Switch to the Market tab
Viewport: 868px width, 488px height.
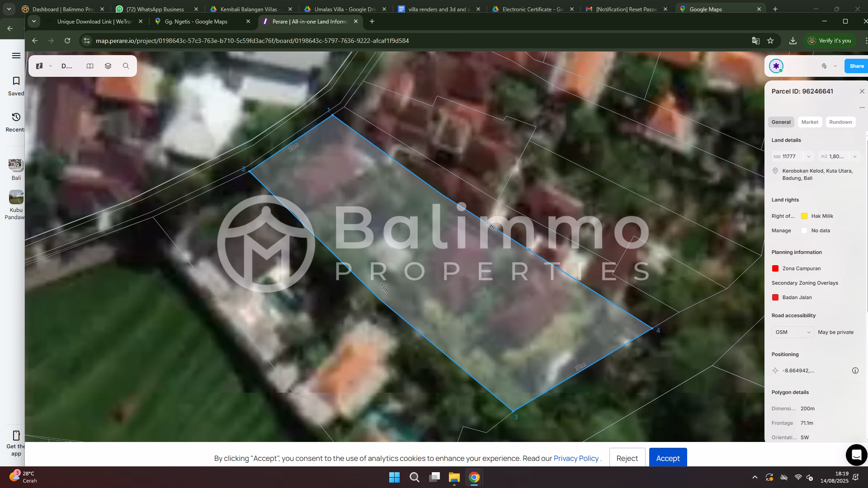tap(809, 122)
